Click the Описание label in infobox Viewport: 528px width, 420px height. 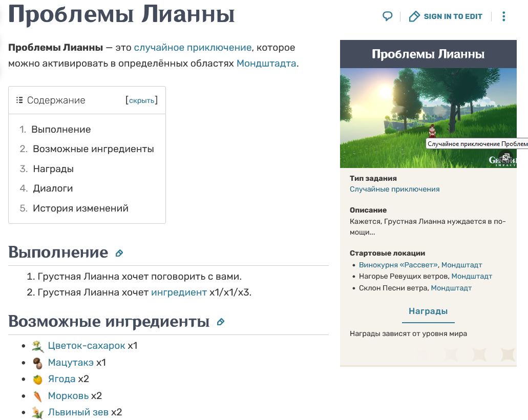[x=368, y=210]
